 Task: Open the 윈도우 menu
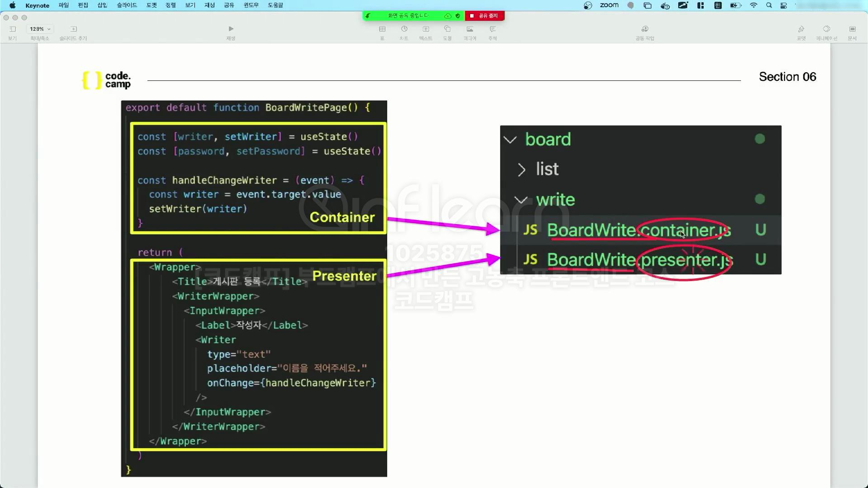click(x=251, y=5)
